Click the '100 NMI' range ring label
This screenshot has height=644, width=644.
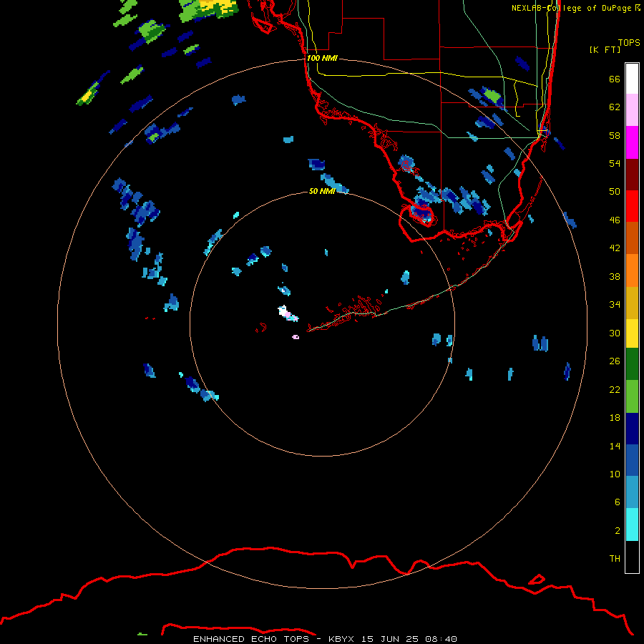point(322,58)
